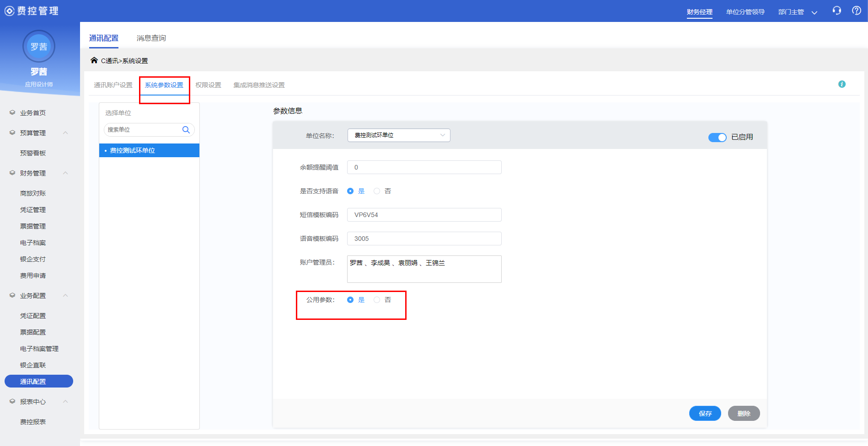This screenshot has height=446, width=868.
Task: Click the 删除 button
Action: click(744, 413)
